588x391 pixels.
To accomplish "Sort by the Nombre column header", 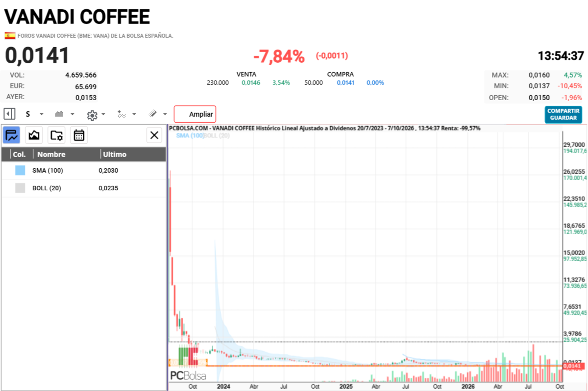I will pos(51,154).
